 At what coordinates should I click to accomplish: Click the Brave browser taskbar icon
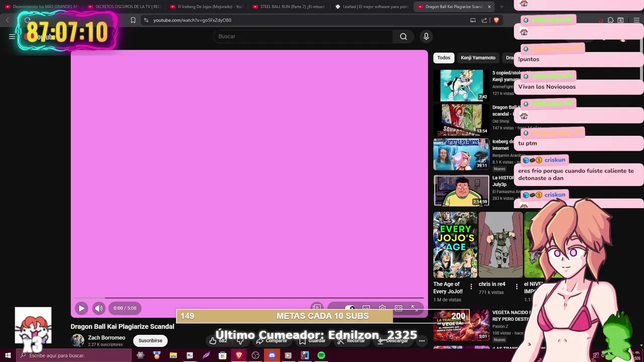239,355
